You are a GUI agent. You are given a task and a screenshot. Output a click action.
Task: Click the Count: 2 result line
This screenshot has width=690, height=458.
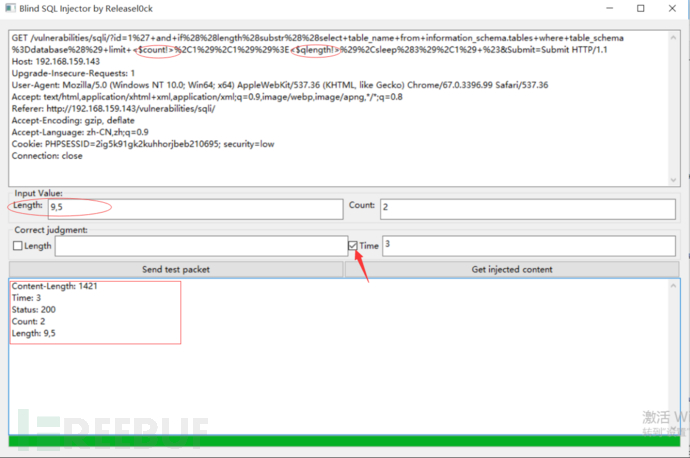29,322
